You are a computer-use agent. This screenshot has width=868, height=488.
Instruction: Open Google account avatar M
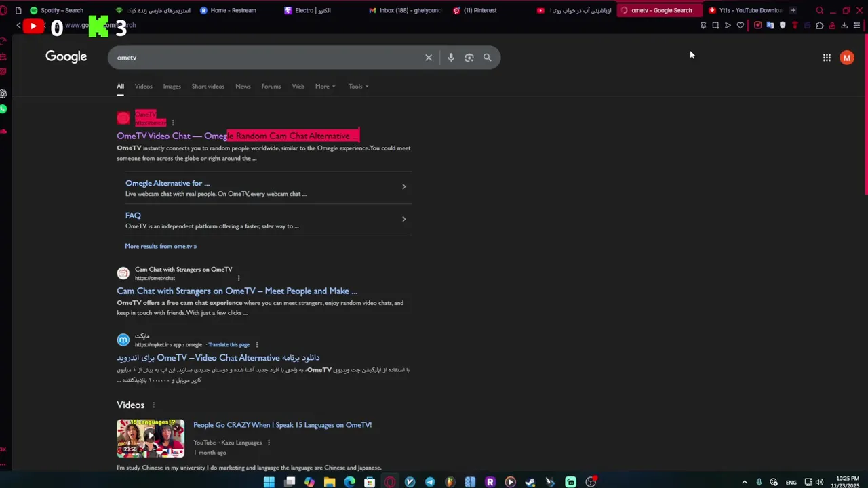pyautogui.click(x=846, y=58)
